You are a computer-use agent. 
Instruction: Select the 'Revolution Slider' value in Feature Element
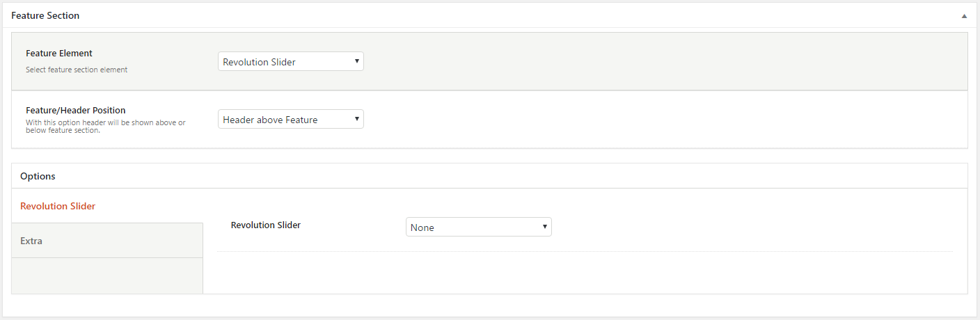point(259,62)
